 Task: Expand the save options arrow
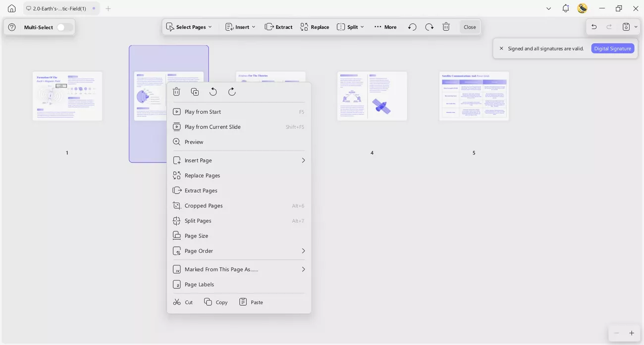click(636, 27)
